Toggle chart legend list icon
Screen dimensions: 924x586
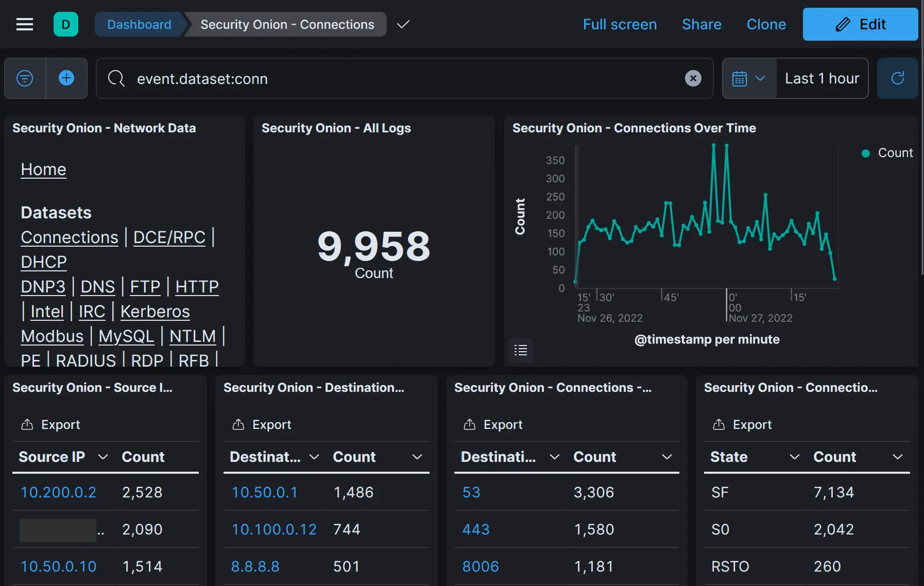click(x=521, y=350)
